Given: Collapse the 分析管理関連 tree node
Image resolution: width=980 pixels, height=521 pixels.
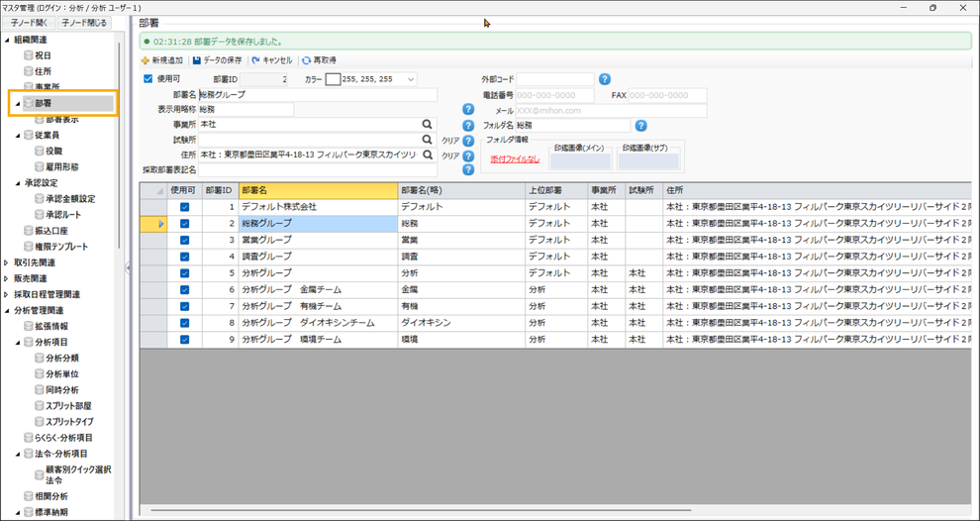Looking at the screenshot, I should [x=8, y=310].
